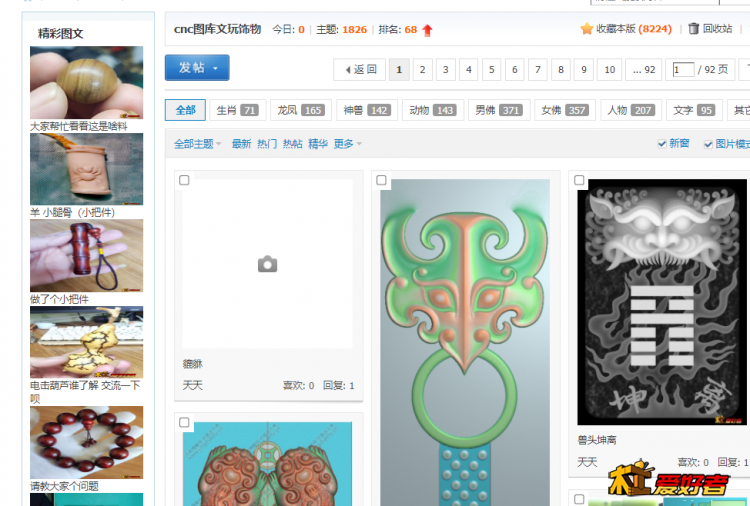Filter posts by 热门
Image resolution: width=750 pixels, height=506 pixels.
tap(267, 144)
